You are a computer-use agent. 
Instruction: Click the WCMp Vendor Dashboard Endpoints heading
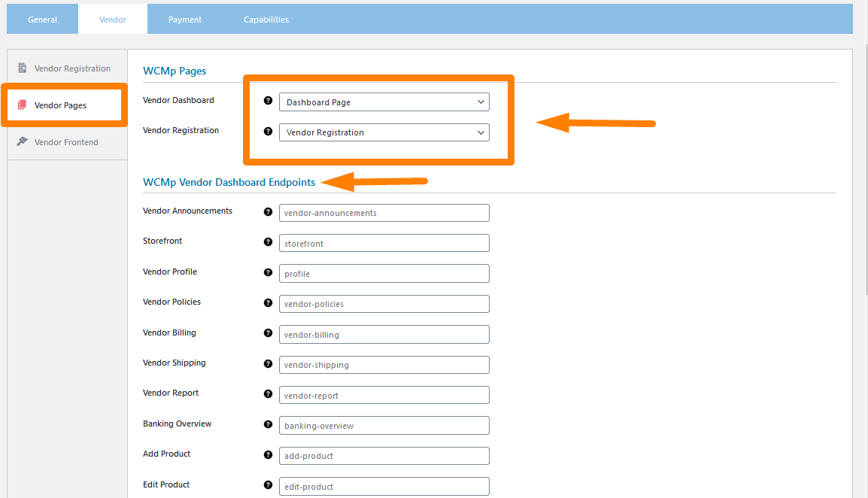point(229,182)
